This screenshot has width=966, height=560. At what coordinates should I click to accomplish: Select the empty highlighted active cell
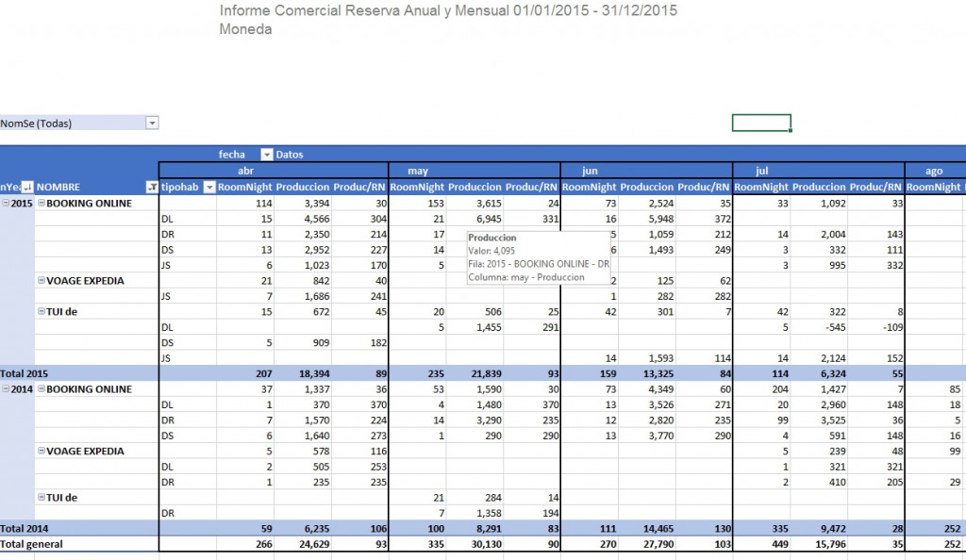tap(761, 124)
